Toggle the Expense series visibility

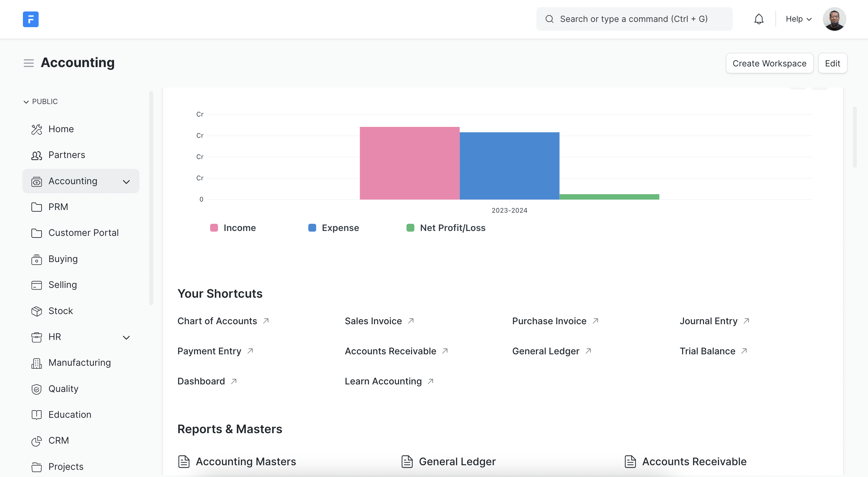point(334,228)
